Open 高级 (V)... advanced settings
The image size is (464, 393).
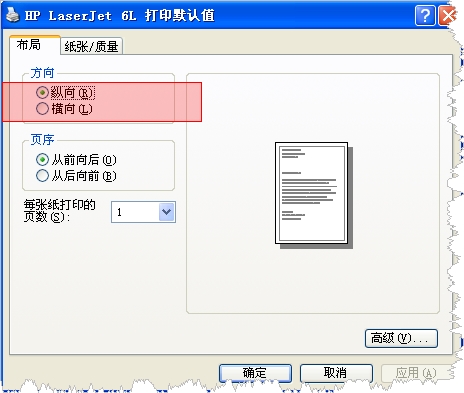pos(401,338)
